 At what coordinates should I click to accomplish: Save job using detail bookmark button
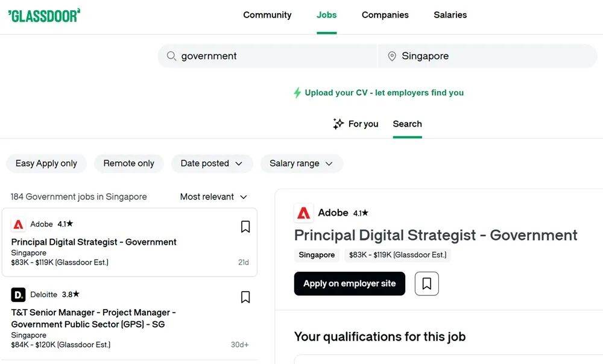(x=426, y=284)
